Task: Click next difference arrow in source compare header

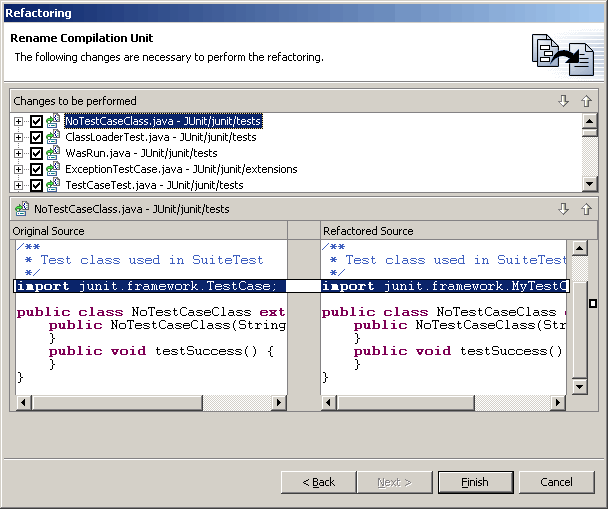Action: pos(564,209)
